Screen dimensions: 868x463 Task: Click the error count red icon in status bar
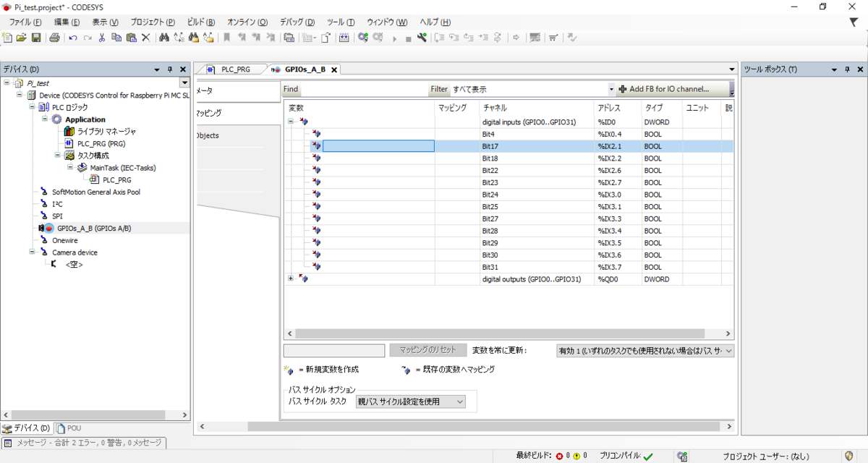(x=559, y=456)
